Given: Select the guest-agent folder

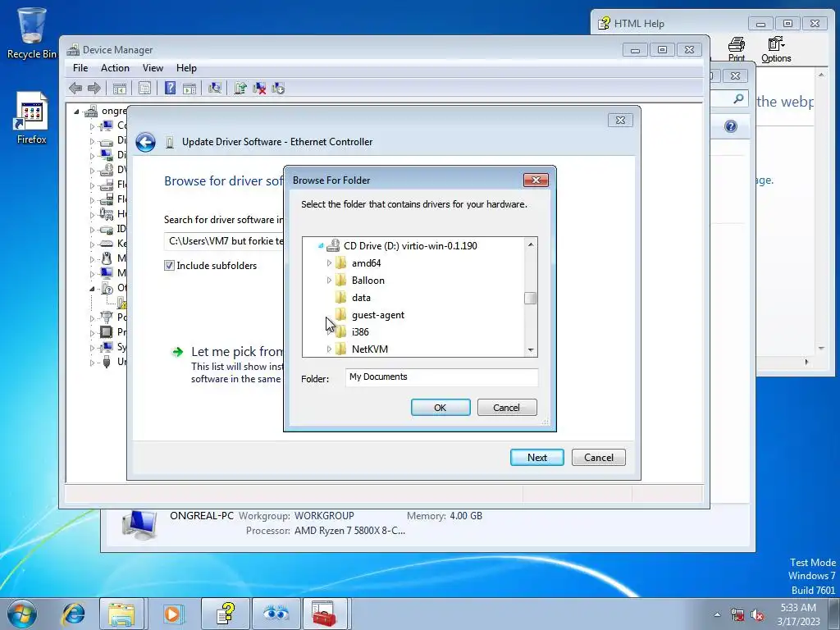Looking at the screenshot, I should [x=377, y=315].
